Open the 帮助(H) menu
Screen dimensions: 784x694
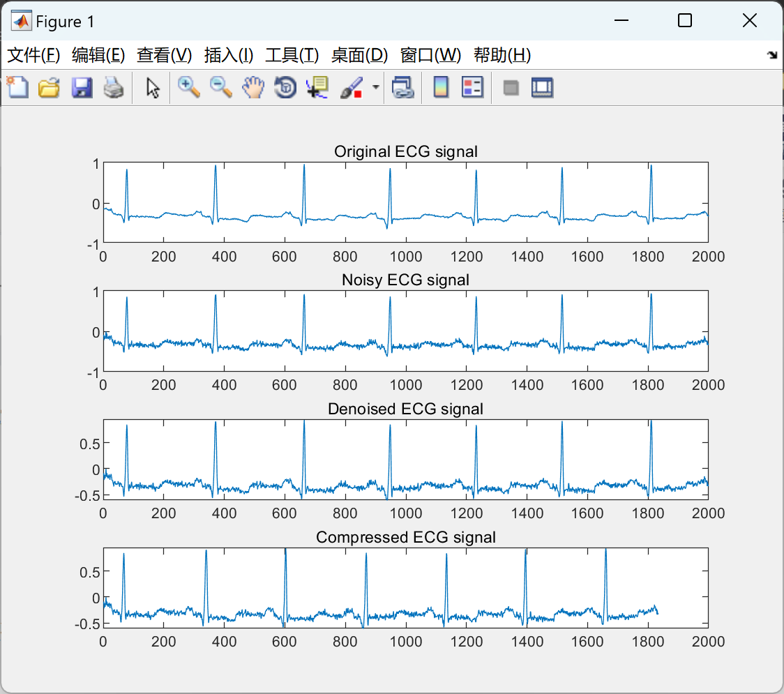(502, 55)
